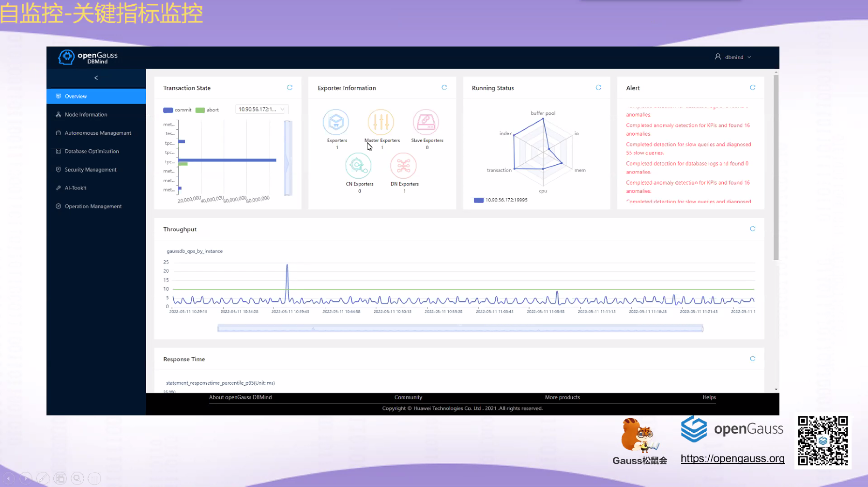Screen dimensions: 868x487
Task: Toggle the commit series legend
Action: 178,110
